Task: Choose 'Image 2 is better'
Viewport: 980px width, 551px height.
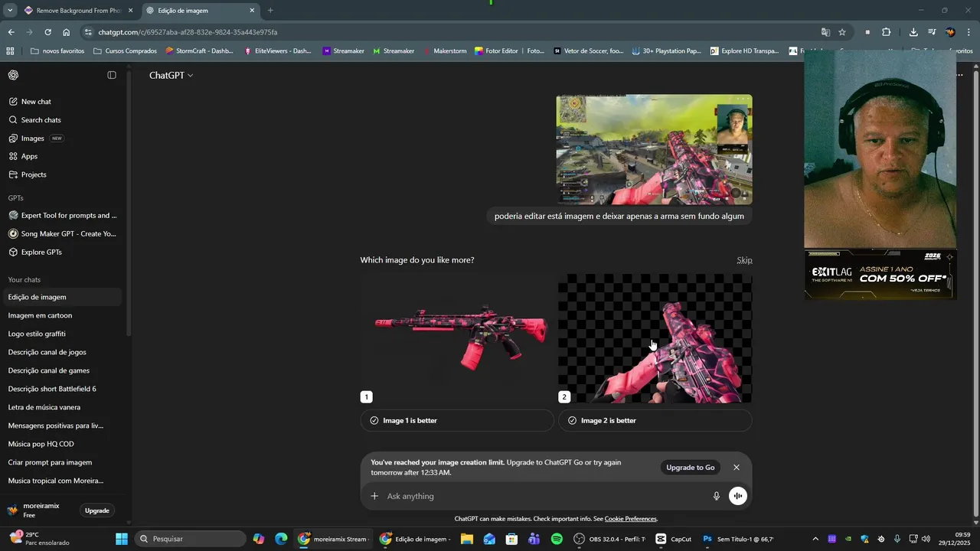Action: [x=655, y=420]
